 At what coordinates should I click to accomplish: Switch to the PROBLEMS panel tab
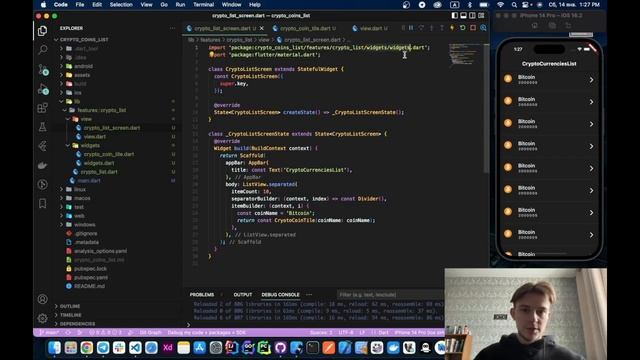pos(202,294)
